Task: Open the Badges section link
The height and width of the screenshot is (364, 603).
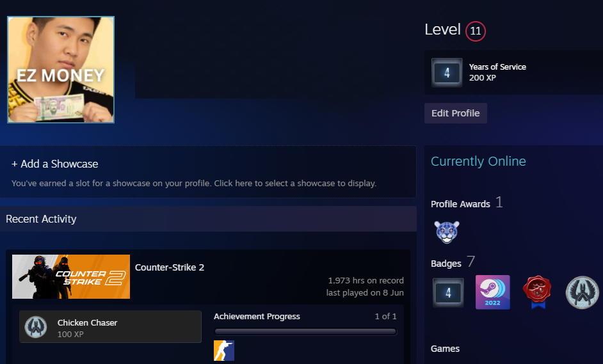Action: pyautogui.click(x=446, y=264)
